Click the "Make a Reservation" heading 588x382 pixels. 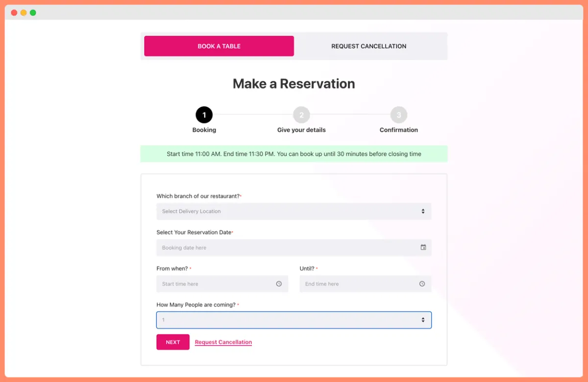coord(294,84)
